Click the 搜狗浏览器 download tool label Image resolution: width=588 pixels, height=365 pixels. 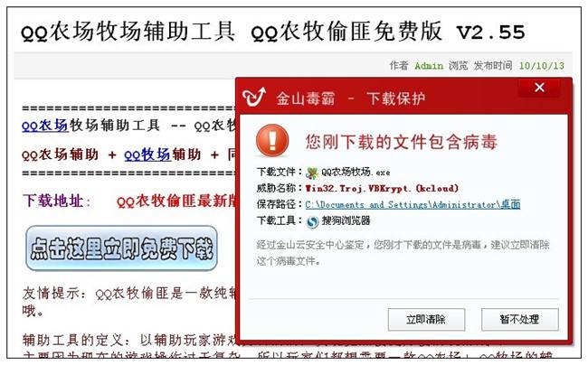click(x=346, y=220)
